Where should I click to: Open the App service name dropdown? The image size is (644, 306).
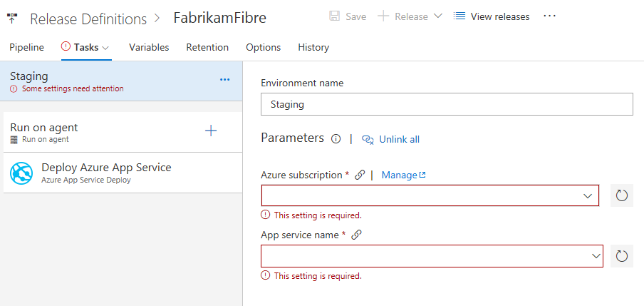pos(432,256)
